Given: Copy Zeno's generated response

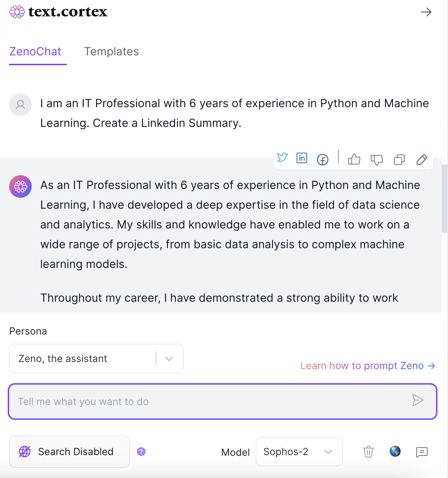Looking at the screenshot, I should coord(399,160).
